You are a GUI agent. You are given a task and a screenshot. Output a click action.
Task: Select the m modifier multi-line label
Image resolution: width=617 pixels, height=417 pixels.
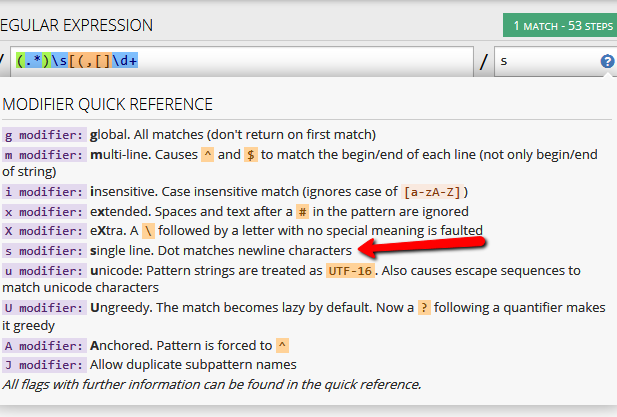point(44,155)
